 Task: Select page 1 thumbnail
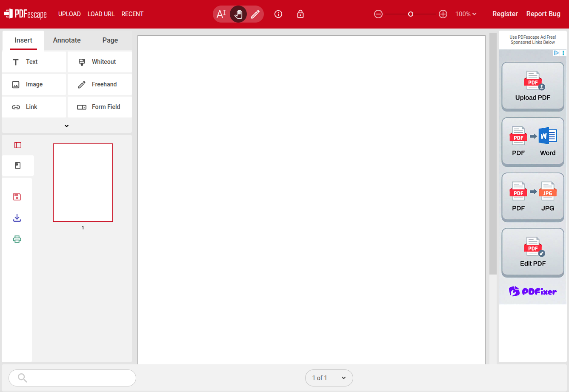click(x=83, y=183)
